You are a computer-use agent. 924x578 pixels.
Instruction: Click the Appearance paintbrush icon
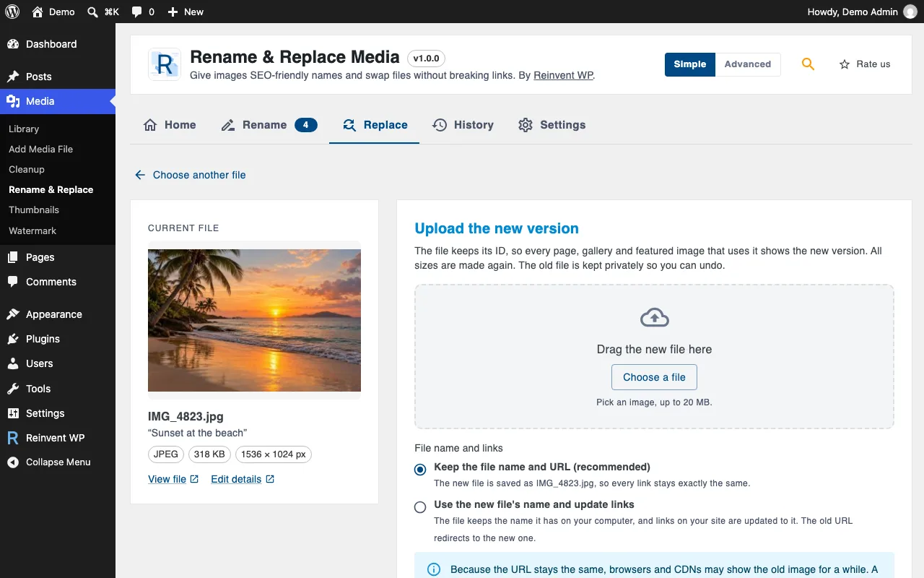coord(13,314)
